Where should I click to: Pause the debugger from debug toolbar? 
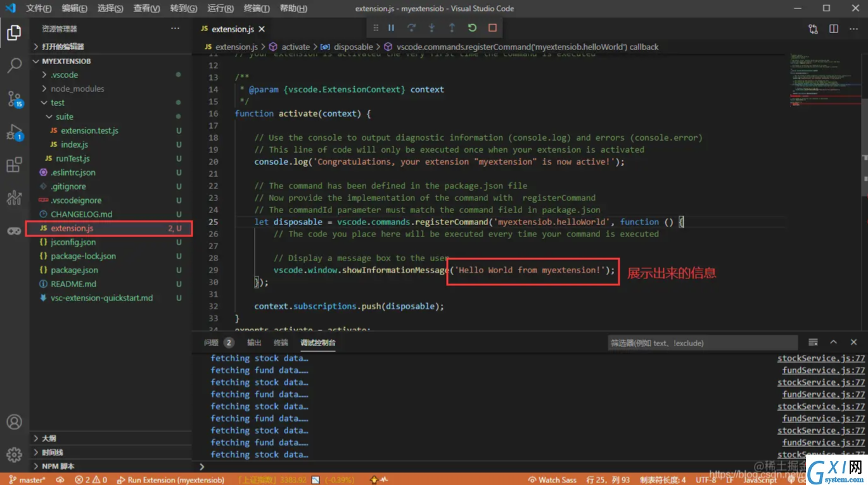391,28
